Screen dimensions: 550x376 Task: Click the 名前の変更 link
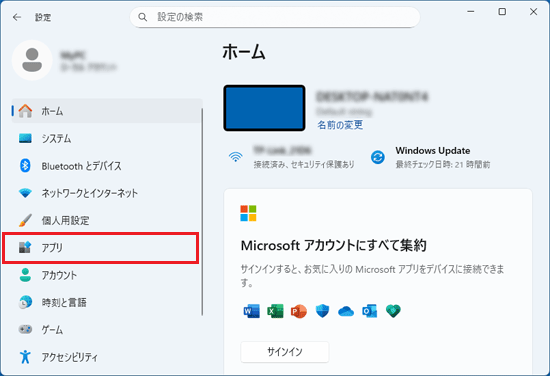click(340, 125)
